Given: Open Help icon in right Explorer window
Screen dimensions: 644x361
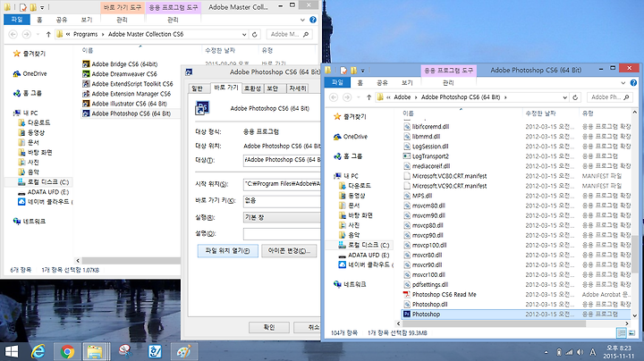Looking at the screenshot, I should tap(634, 83).
